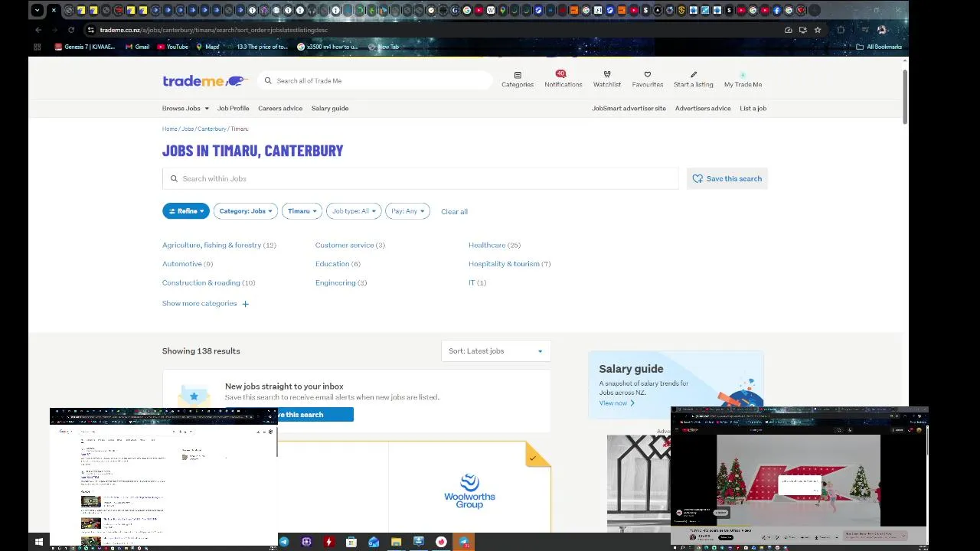The height and width of the screenshot is (551, 980).
Task: Open the Engineering category link
Action: point(341,282)
